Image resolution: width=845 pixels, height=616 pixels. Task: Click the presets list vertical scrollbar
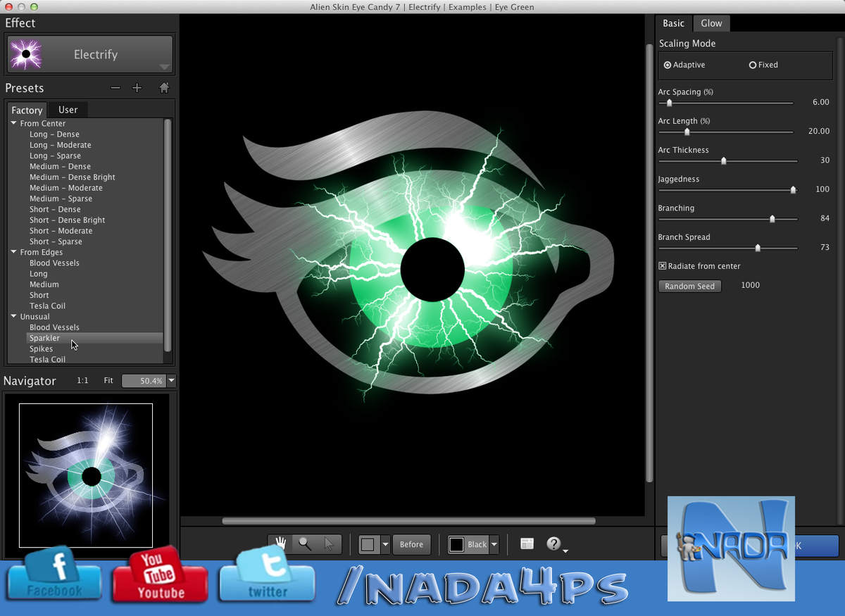[168, 236]
